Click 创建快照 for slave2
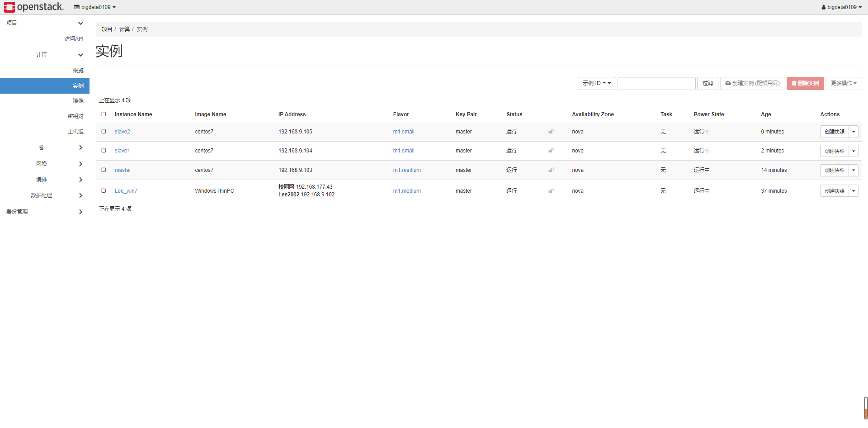Image resolution: width=868 pixels, height=428 pixels. click(x=835, y=132)
